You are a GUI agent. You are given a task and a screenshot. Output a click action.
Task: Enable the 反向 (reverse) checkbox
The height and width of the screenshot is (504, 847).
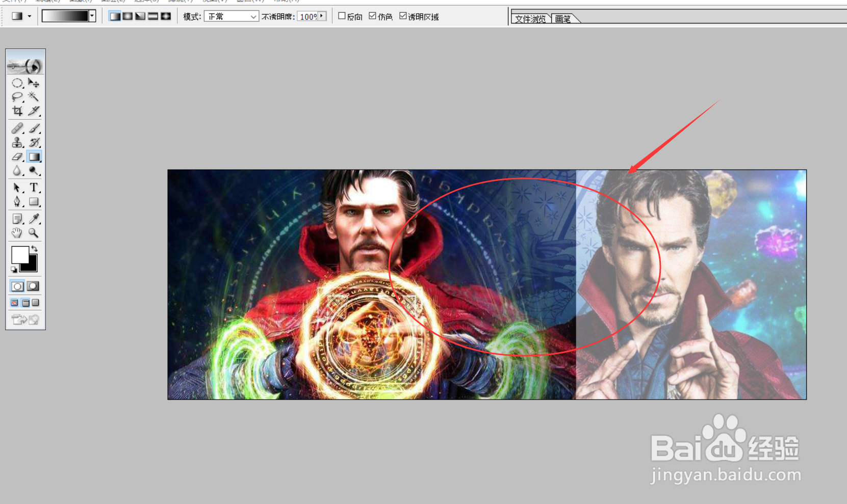(342, 16)
